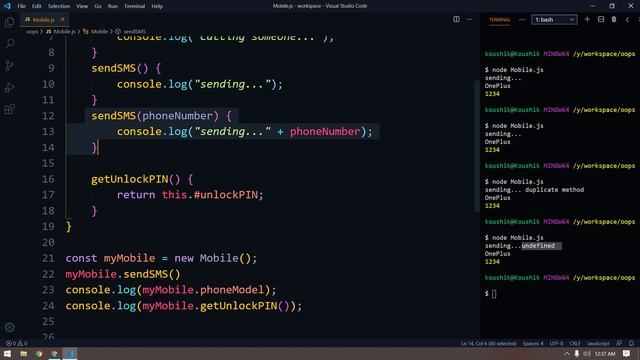
Task: Click 'this.#unlockPIN' in return statement
Action: [210, 195]
